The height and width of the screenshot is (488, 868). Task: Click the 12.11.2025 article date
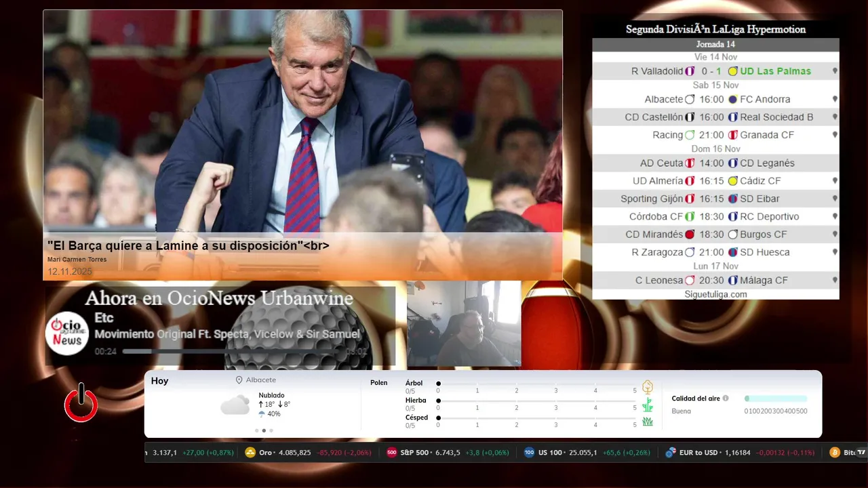pyautogui.click(x=69, y=272)
